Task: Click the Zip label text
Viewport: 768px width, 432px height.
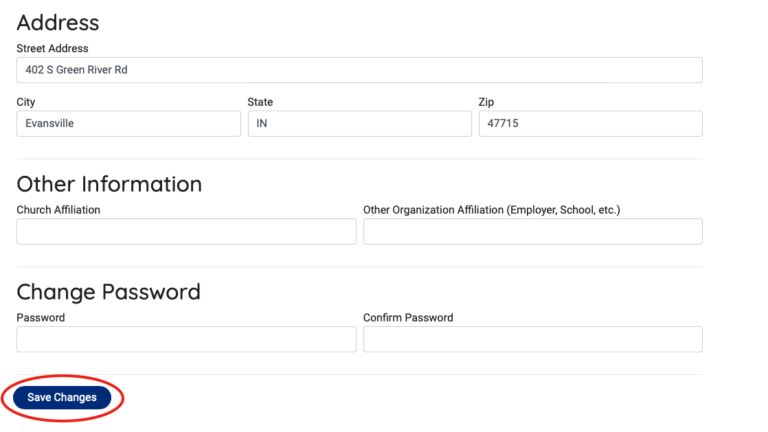Action: (x=486, y=102)
